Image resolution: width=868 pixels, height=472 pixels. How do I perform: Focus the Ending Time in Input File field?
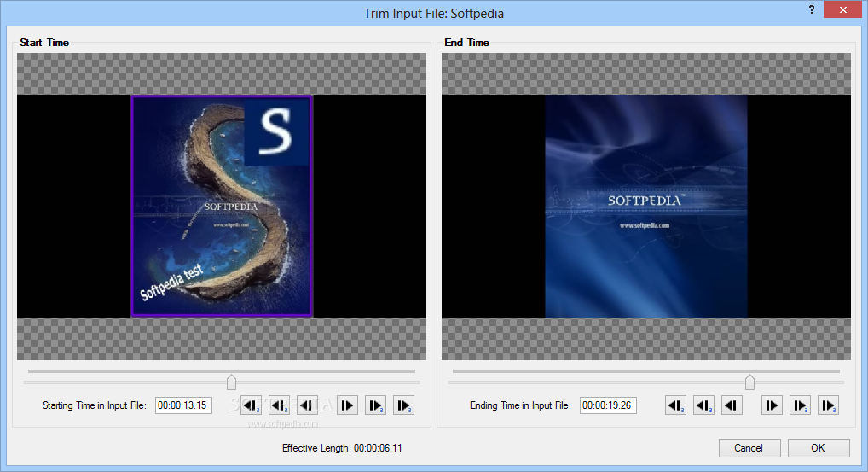(608, 405)
